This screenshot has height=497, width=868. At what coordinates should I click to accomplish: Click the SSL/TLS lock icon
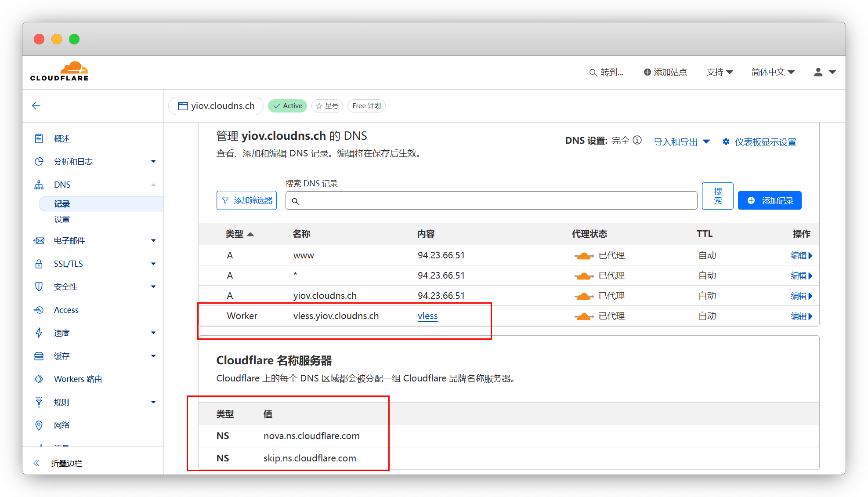click(x=39, y=264)
